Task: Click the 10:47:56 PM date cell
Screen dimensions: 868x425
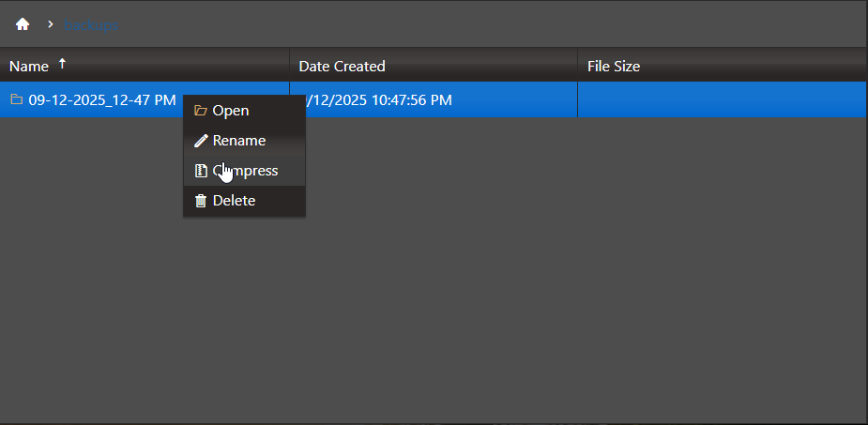Action: pyautogui.click(x=433, y=99)
